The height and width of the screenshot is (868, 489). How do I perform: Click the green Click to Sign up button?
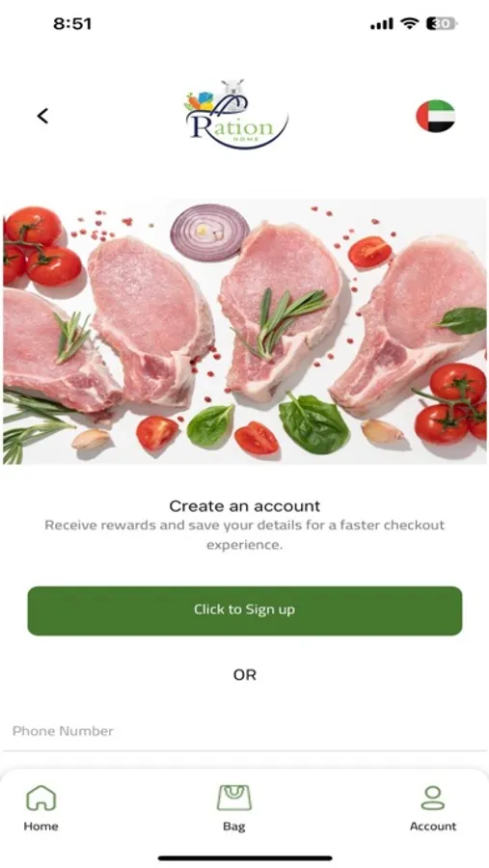click(245, 610)
